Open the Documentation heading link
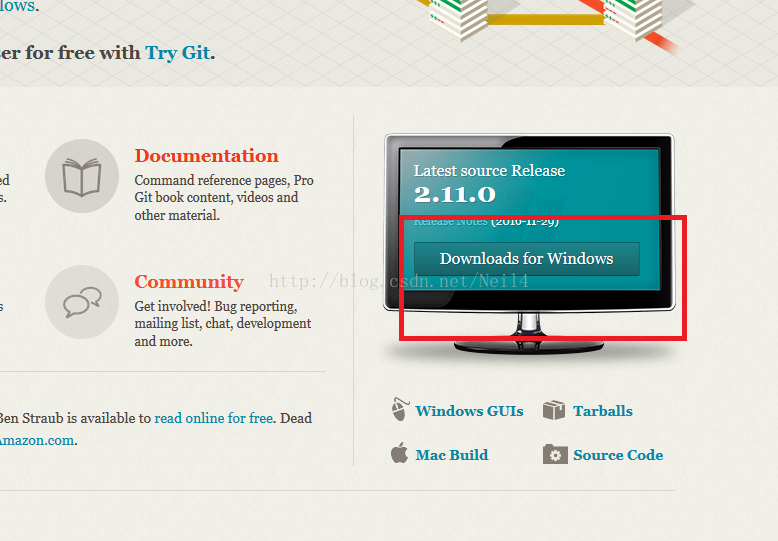 click(x=206, y=156)
